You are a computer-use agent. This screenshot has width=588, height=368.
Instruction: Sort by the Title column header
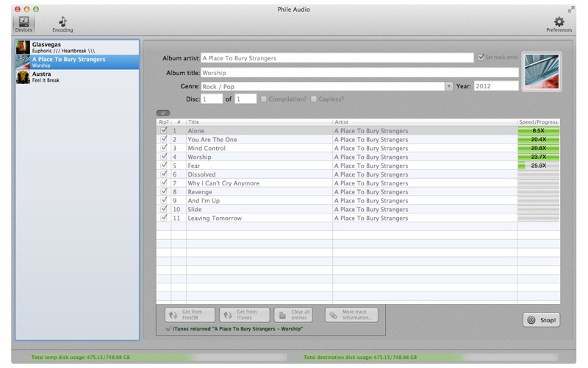259,122
